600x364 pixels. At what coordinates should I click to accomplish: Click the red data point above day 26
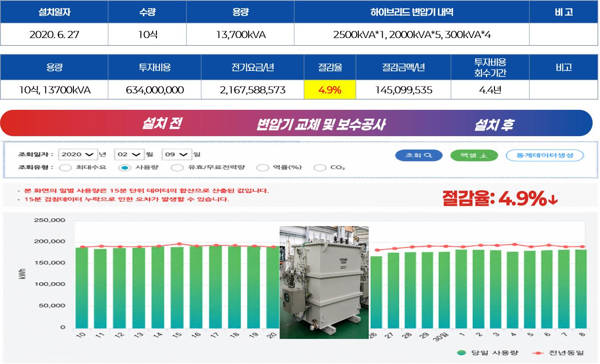point(377,250)
